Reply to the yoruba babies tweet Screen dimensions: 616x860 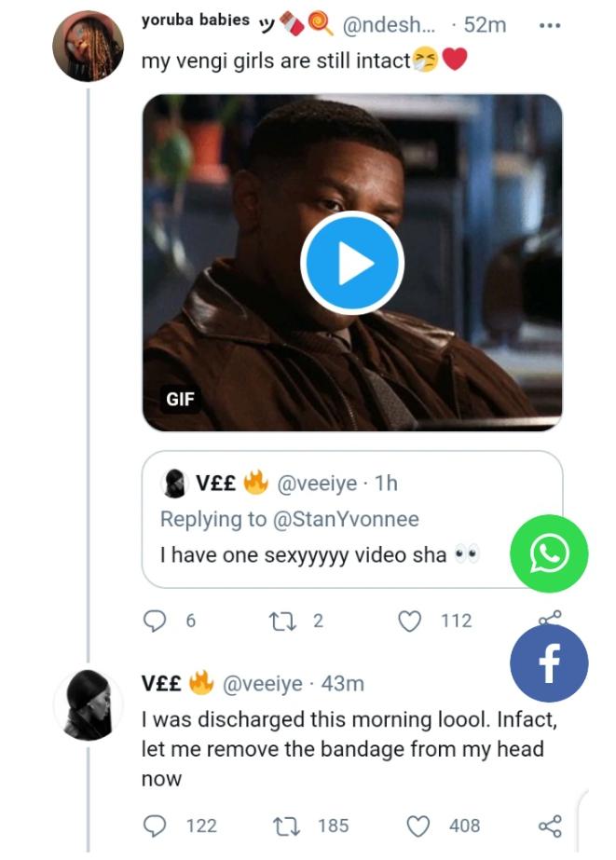pos(156,621)
